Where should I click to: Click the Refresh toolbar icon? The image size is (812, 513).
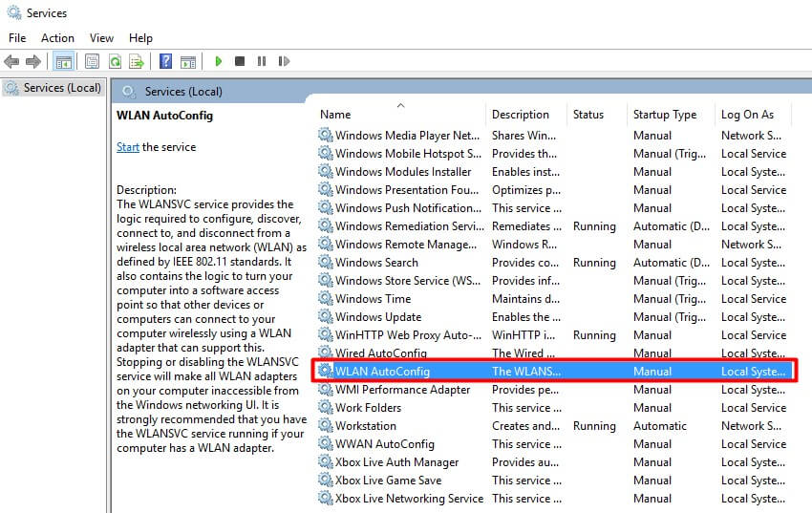(115, 61)
